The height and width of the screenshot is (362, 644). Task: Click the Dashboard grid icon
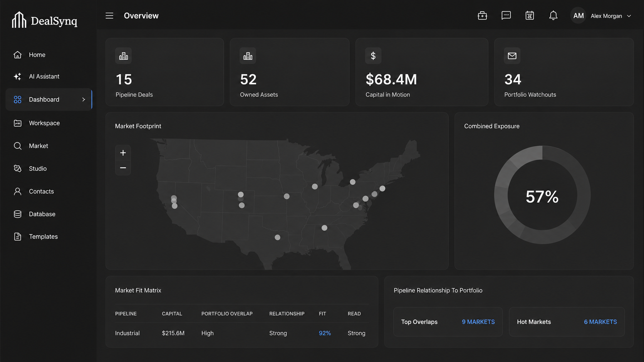click(x=17, y=100)
